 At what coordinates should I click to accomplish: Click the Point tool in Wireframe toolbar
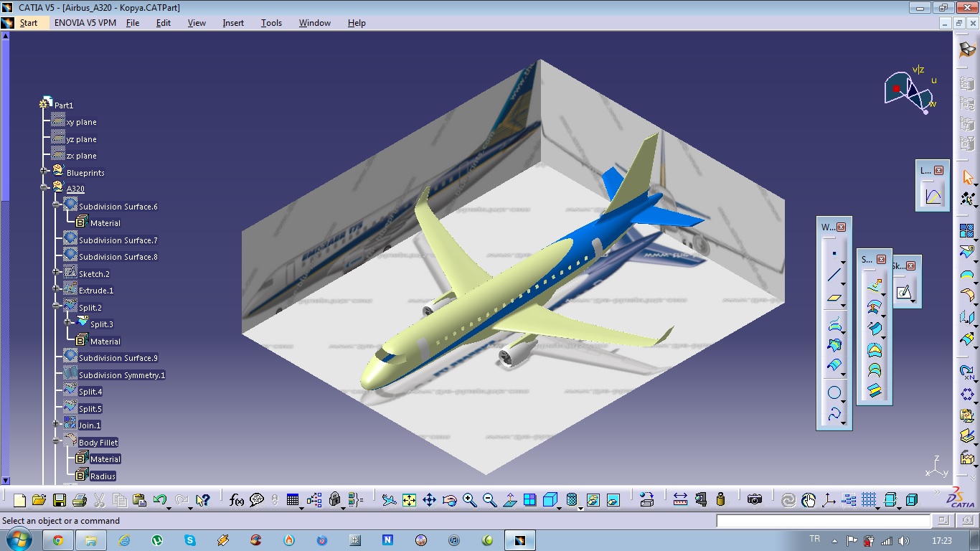pos(834,253)
